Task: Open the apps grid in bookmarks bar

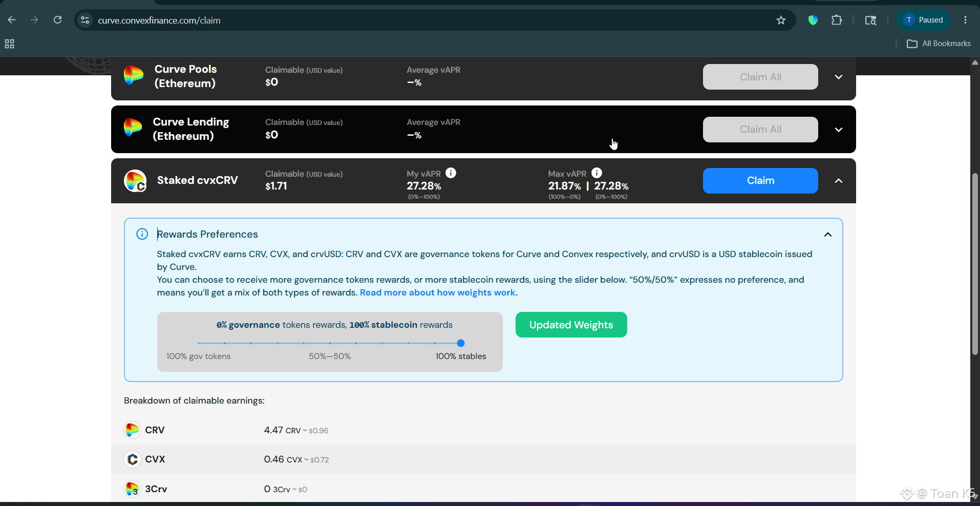Action: point(9,44)
